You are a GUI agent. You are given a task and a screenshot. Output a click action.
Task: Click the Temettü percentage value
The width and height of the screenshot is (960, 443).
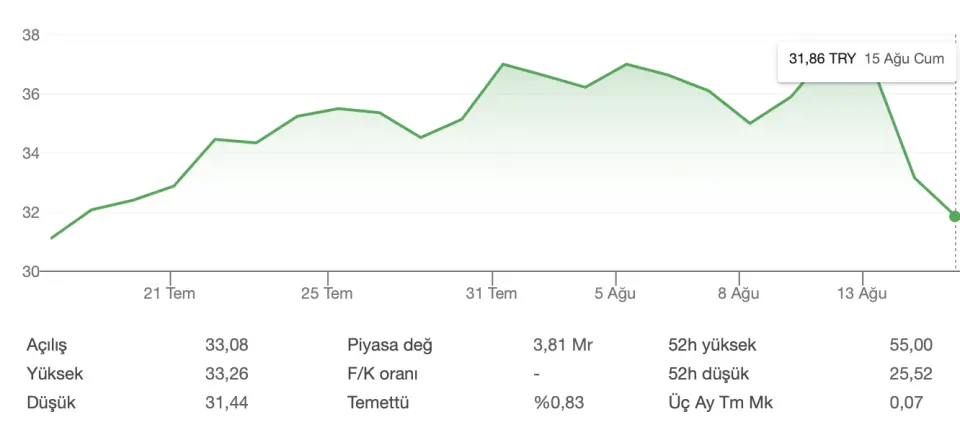click(558, 403)
